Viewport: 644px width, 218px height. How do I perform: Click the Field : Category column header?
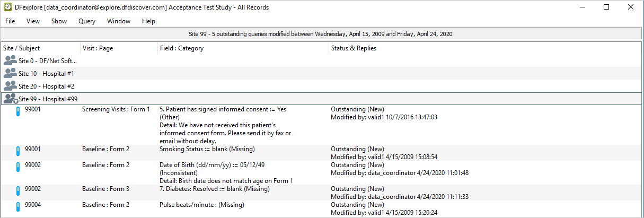click(182, 48)
